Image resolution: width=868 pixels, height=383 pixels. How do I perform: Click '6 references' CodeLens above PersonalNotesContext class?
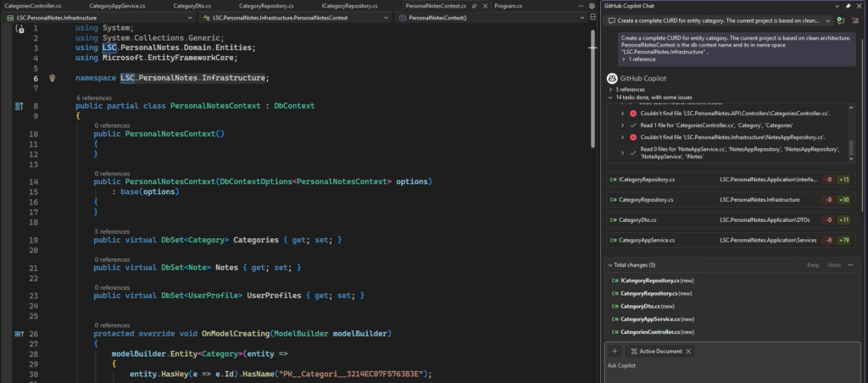[93, 98]
